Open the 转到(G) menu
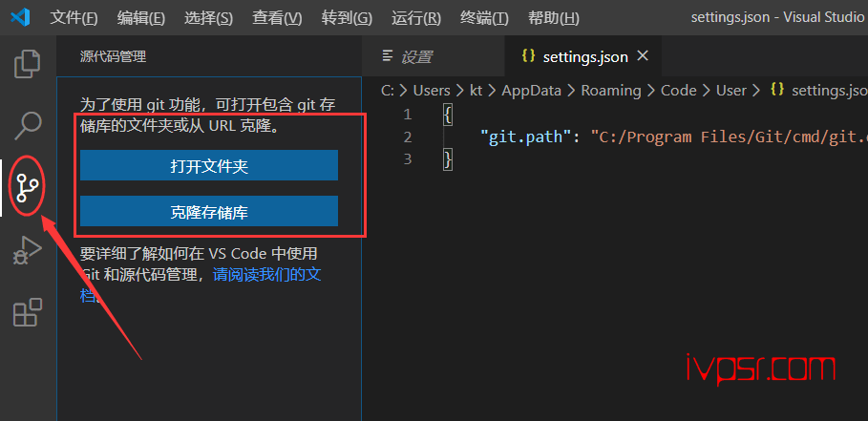This screenshot has height=421, width=868. pos(347,18)
